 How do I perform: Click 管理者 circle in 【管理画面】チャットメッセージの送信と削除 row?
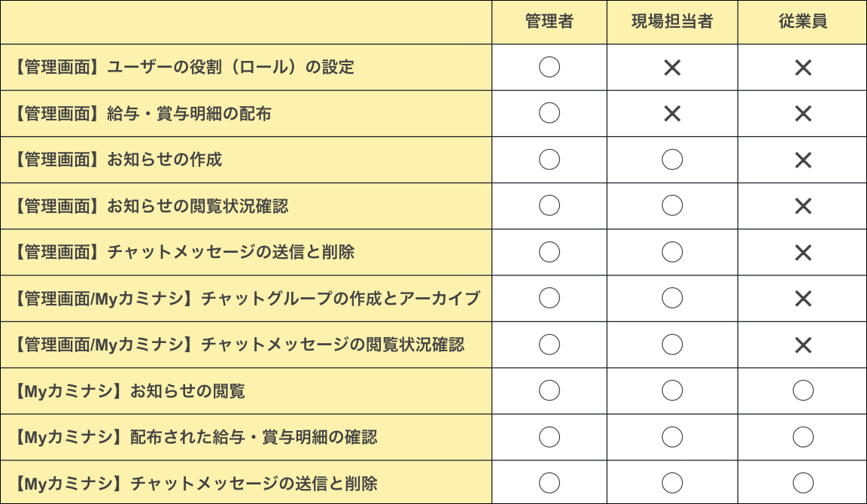coord(549,252)
